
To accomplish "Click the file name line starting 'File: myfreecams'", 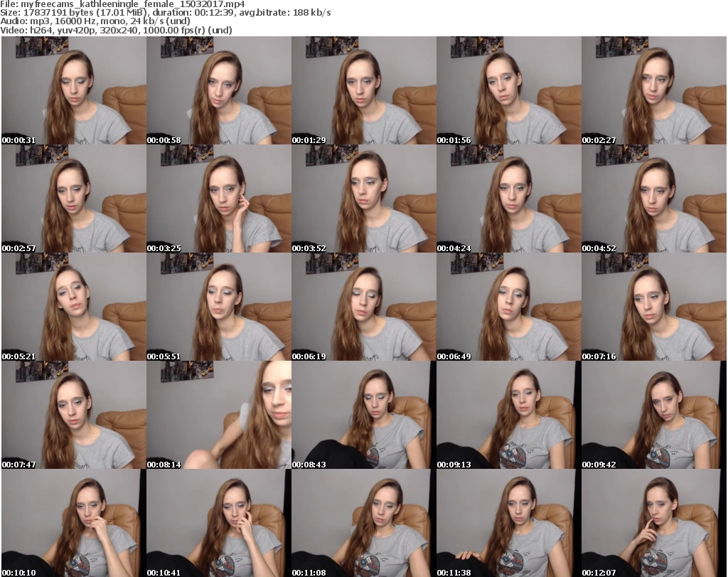I will (122, 4).
